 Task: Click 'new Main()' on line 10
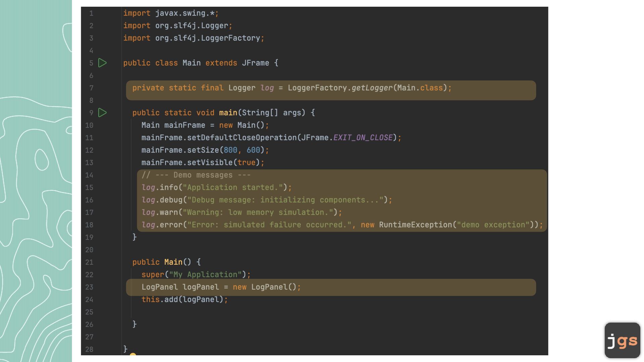tap(242, 125)
